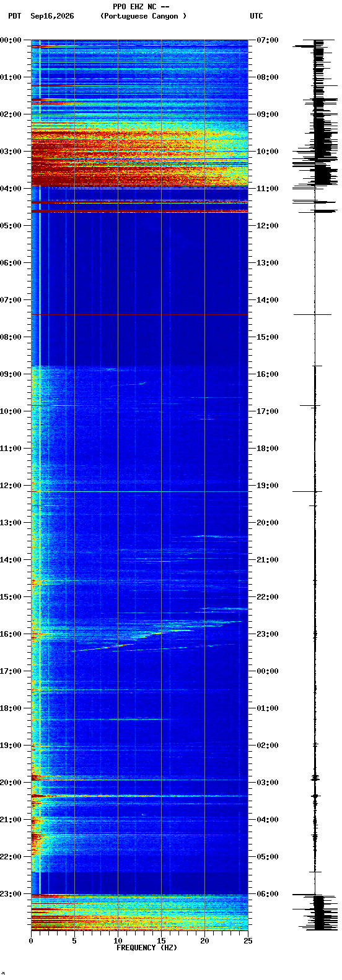Select the PDT axis "07:00" time label
Viewport: 342px width, 980px height.
pos(11,300)
